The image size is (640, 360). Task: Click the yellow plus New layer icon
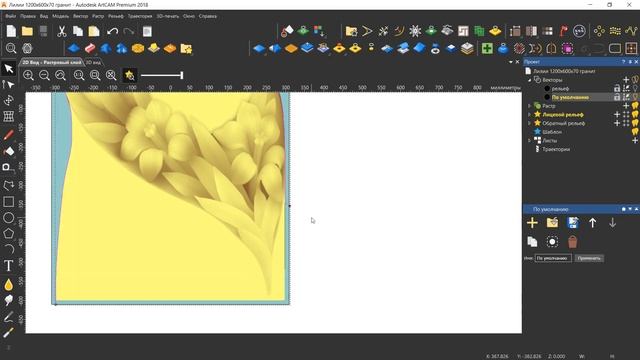(532, 223)
